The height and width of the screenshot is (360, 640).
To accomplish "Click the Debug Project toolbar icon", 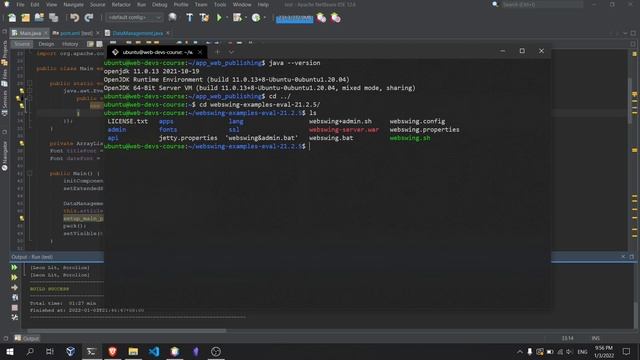I will pyautogui.click(x=237, y=18).
